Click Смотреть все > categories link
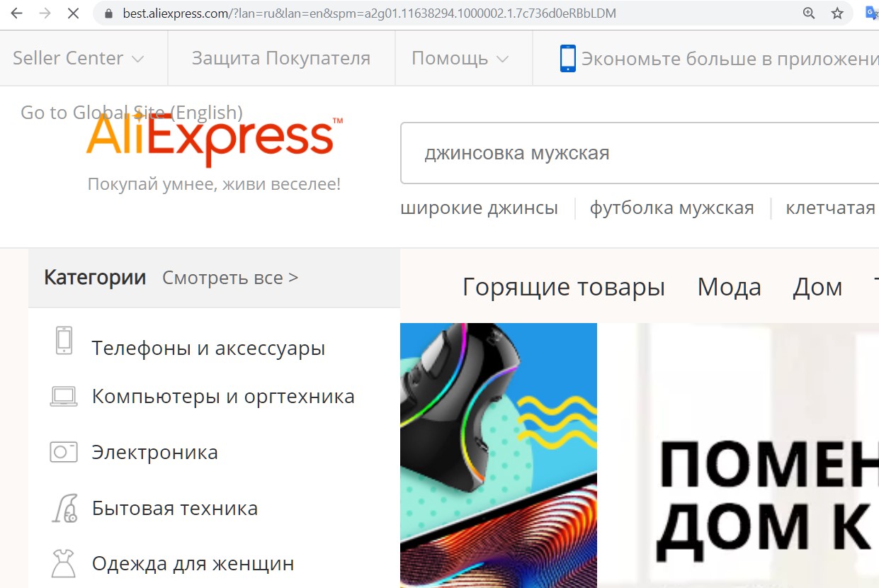This screenshot has height=588, width=879. pyautogui.click(x=230, y=278)
